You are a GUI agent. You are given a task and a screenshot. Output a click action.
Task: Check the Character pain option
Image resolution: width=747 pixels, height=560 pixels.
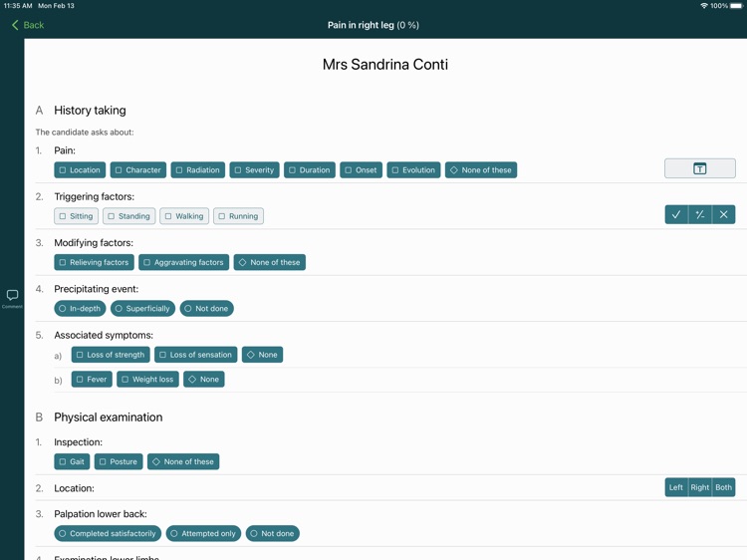pos(138,170)
